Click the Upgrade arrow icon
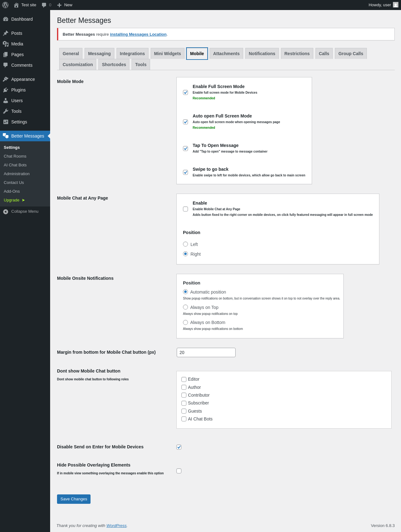 [x=23, y=200]
